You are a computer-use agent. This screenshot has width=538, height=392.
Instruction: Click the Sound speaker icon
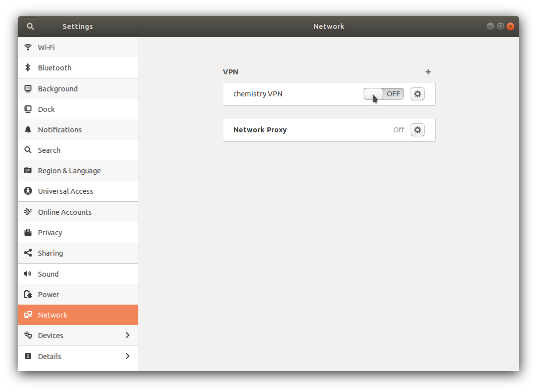pyautogui.click(x=28, y=274)
